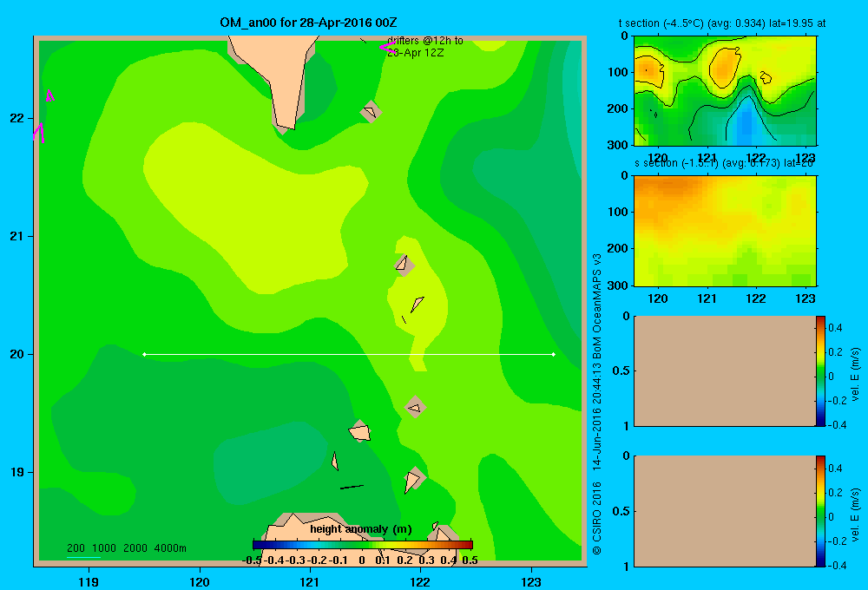Click the island near latitude 18.9, longitude 122
Screen dimensions: 868x590
click(x=413, y=479)
